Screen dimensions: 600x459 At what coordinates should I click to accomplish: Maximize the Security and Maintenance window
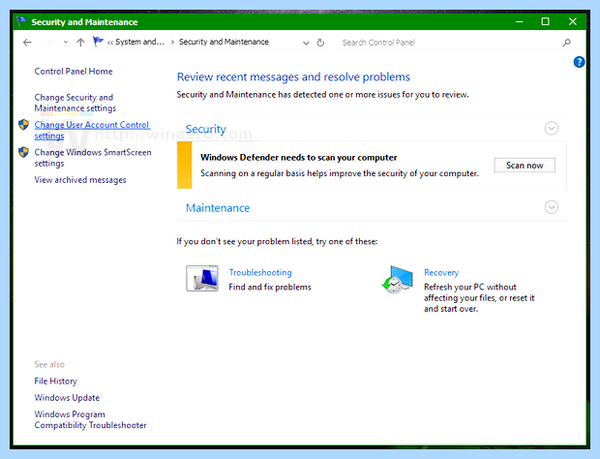[545, 21]
